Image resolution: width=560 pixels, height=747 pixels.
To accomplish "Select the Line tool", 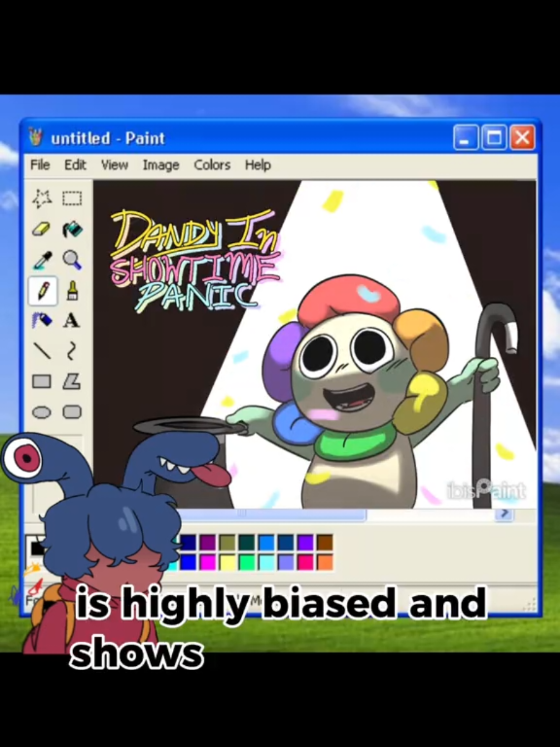I will tap(42, 351).
